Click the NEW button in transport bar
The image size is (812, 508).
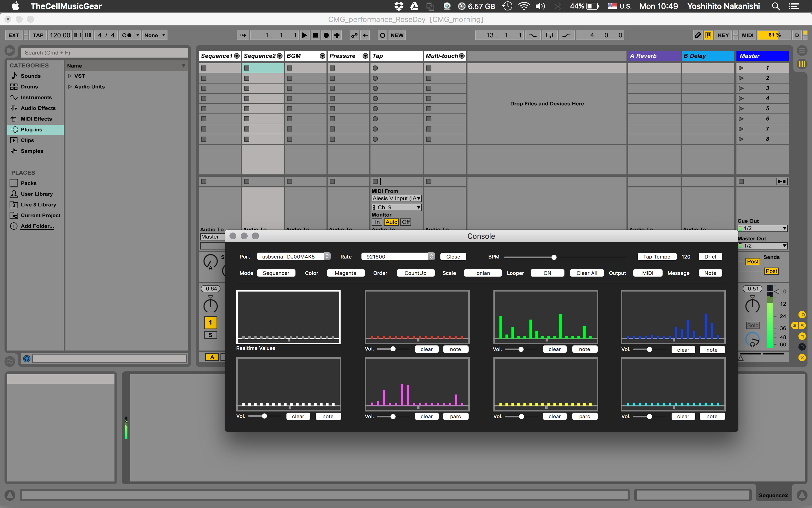397,35
